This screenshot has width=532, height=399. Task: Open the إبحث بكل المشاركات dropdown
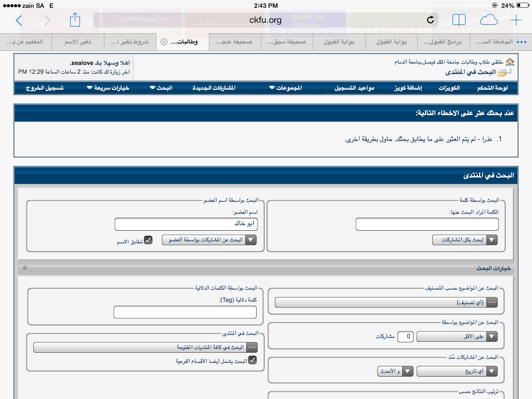pos(465,240)
